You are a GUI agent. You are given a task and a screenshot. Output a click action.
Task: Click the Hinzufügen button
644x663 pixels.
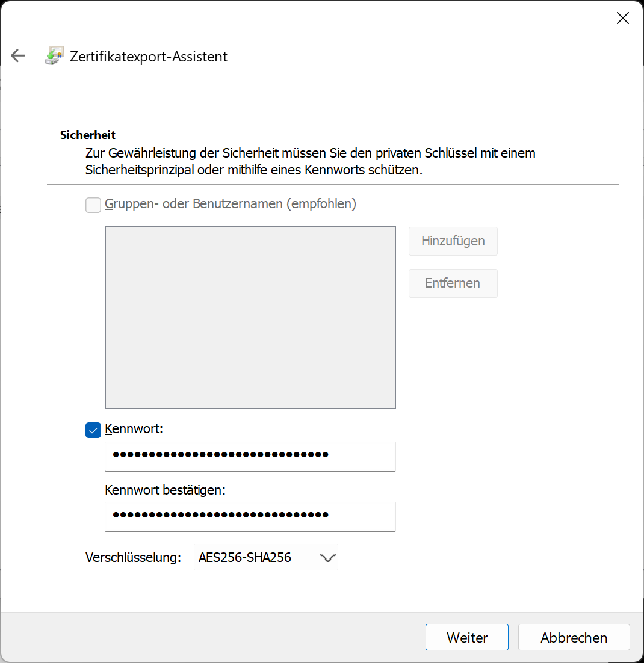coord(453,241)
